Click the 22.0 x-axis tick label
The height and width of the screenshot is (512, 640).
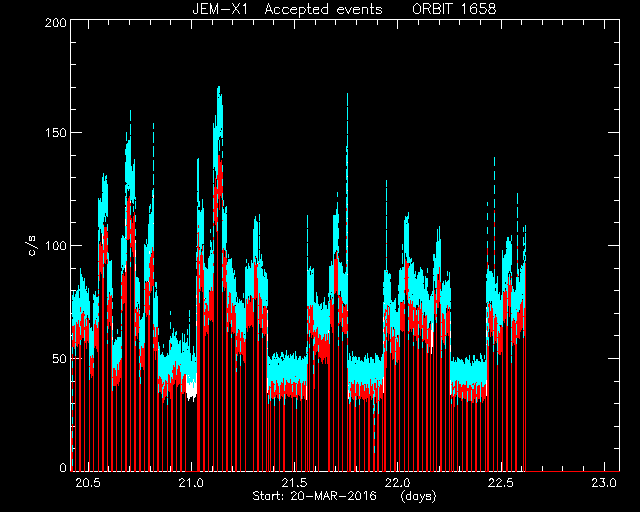(x=398, y=483)
